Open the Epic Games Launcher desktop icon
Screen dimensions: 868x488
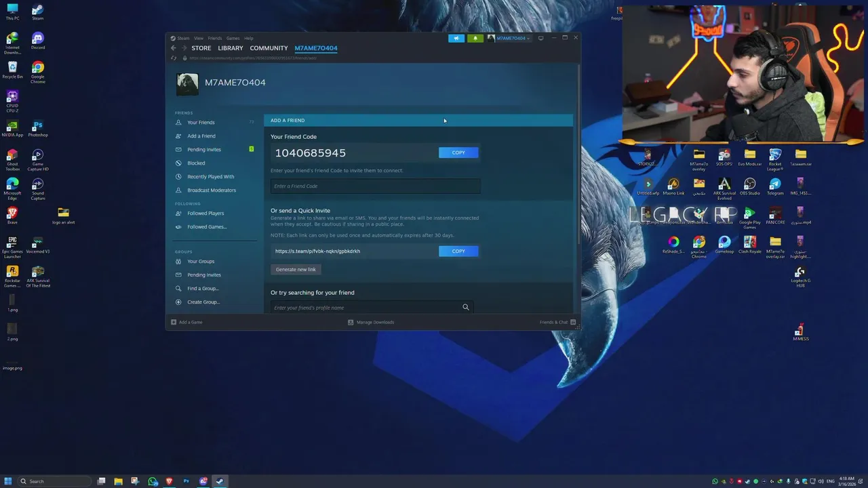pyautogui.click(x=12, y=247)
